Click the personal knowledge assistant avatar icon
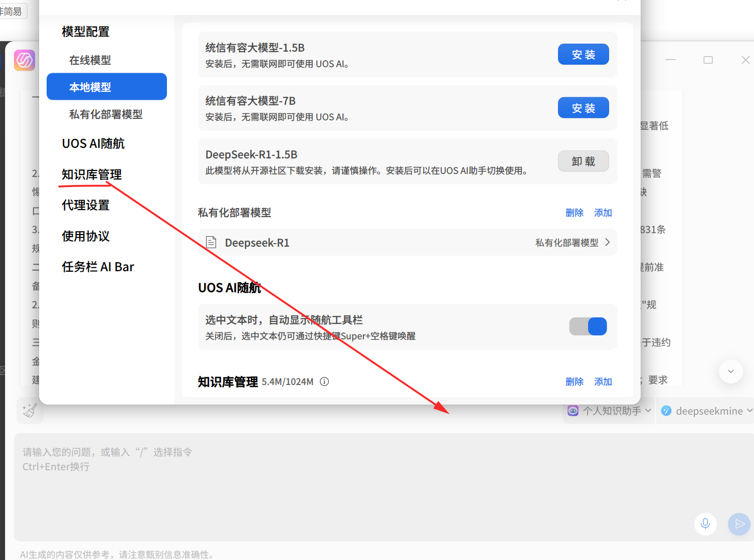 click(x=573, y=411)
